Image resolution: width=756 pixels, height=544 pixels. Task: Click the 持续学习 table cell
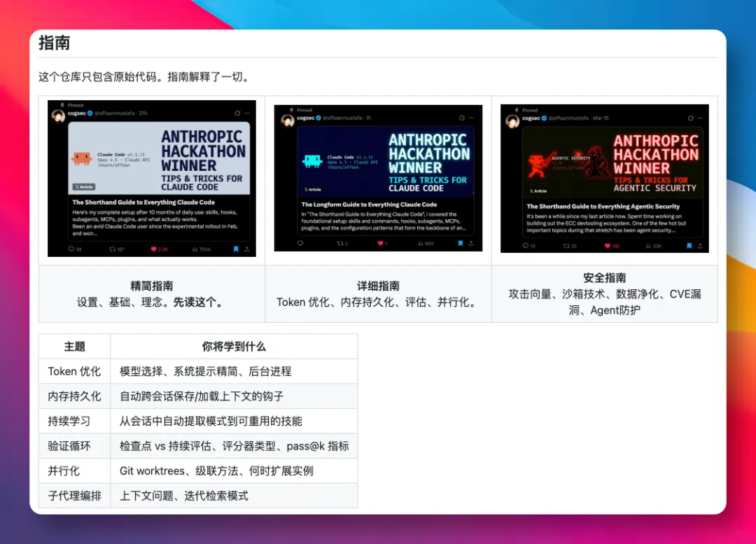click(75, 421)
